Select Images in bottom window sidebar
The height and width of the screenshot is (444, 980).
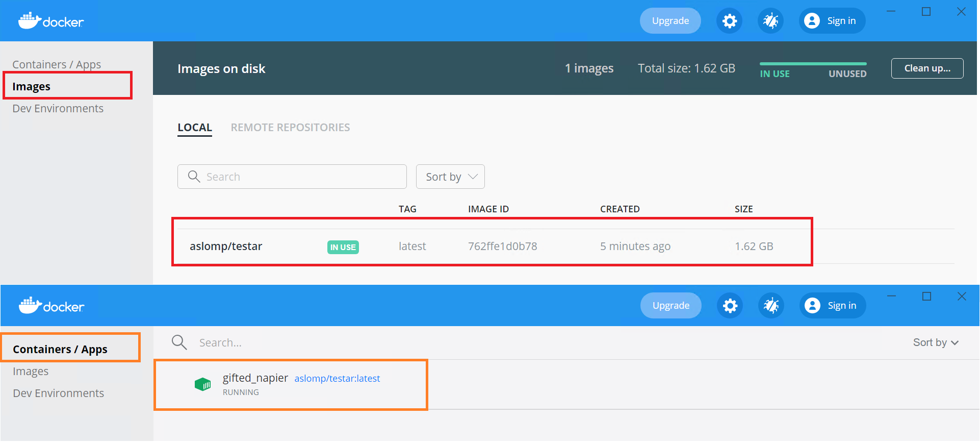(31, 372)
